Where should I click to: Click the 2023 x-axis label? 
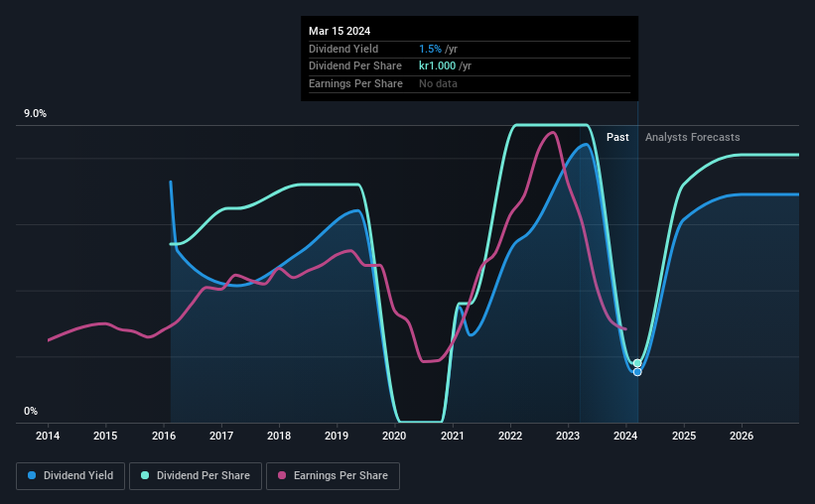coord(568,436)
